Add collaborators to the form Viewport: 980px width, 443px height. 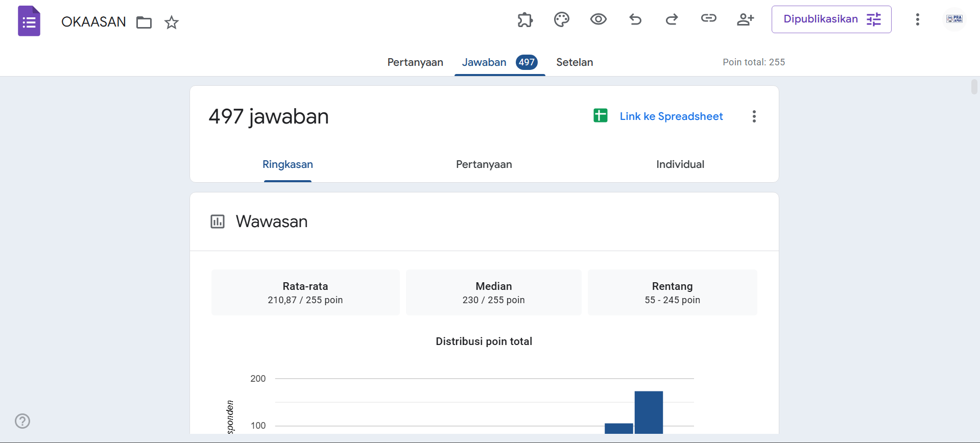745,20
